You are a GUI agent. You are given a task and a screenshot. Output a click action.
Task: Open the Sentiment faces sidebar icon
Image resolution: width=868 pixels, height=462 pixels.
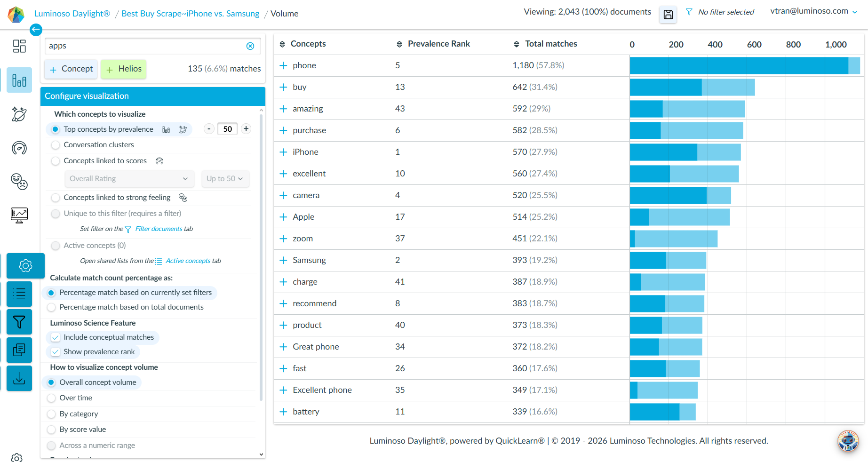(x=19, y=182)
